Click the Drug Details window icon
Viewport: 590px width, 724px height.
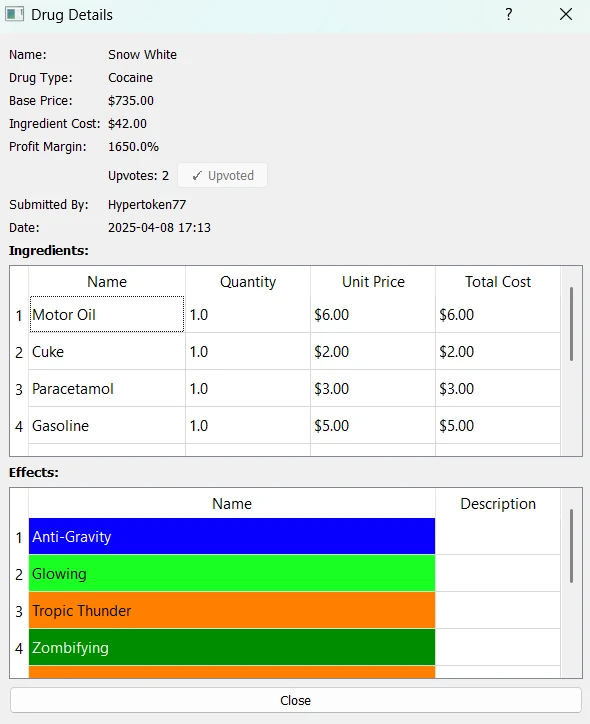coord(14,14)
